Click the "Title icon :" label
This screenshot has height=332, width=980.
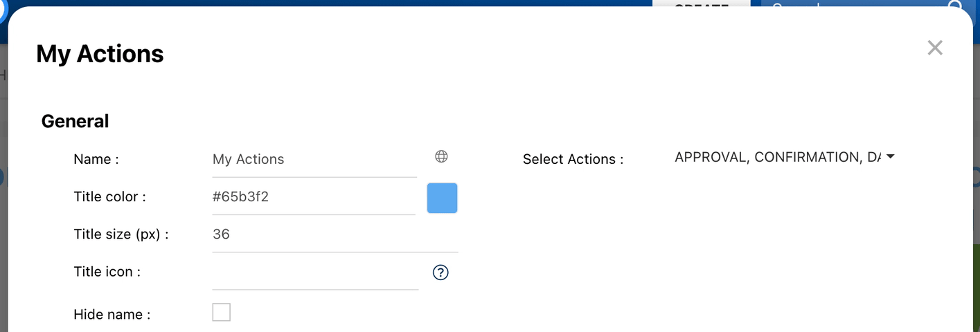[107, 272]
